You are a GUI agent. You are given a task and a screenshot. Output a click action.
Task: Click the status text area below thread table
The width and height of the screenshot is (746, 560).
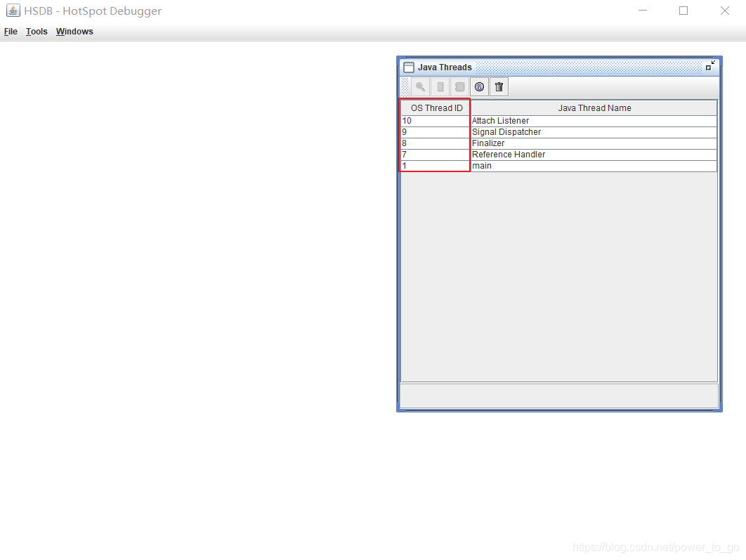pyautogui.click(x=559, y=396)
